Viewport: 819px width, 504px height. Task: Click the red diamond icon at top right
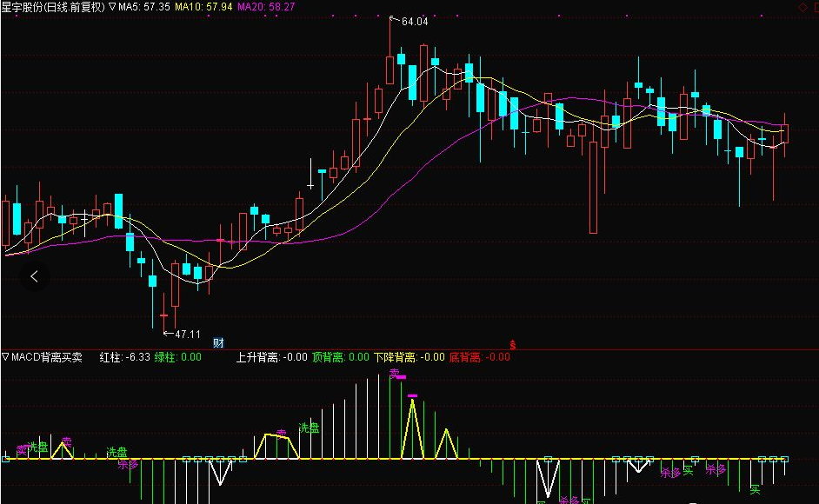tap(802, 7)
